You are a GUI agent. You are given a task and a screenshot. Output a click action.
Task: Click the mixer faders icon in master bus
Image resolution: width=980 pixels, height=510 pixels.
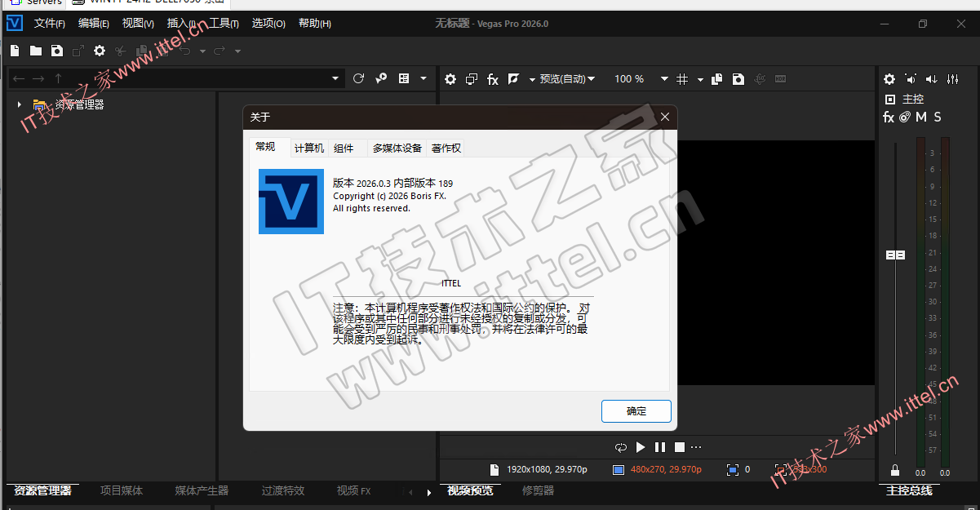pyautogui.click(x=953, y=79)
